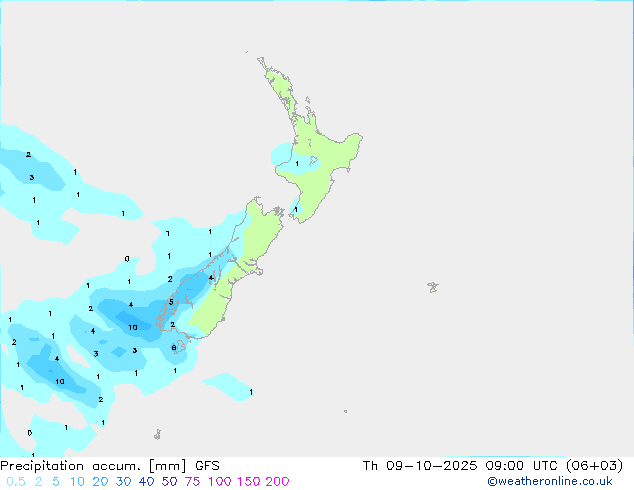Select the 75 mm legend value
Screen dimensions: 634x490
tap(192, 482)
